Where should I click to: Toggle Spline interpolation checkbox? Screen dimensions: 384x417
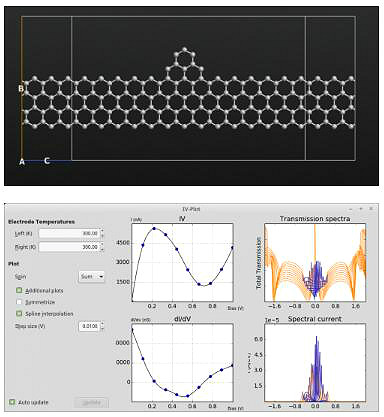tap(19, 314)
